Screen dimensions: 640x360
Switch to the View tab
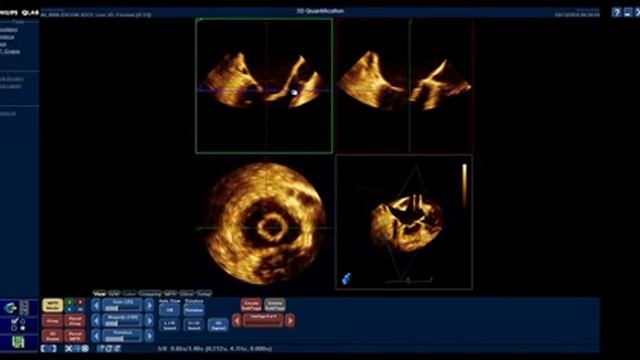point(99,293)
